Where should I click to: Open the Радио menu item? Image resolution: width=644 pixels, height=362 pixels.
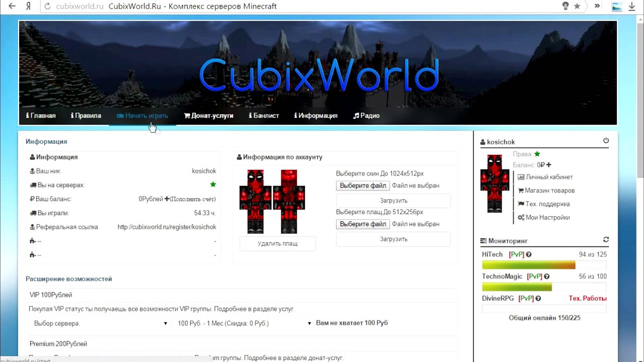point(366,116)
